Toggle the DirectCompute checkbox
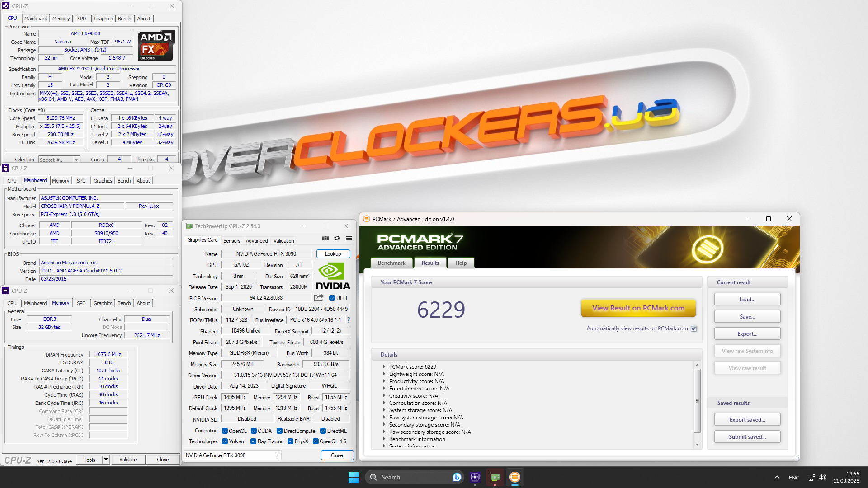This screenshot has height=488, width=868. coord(279,431)
